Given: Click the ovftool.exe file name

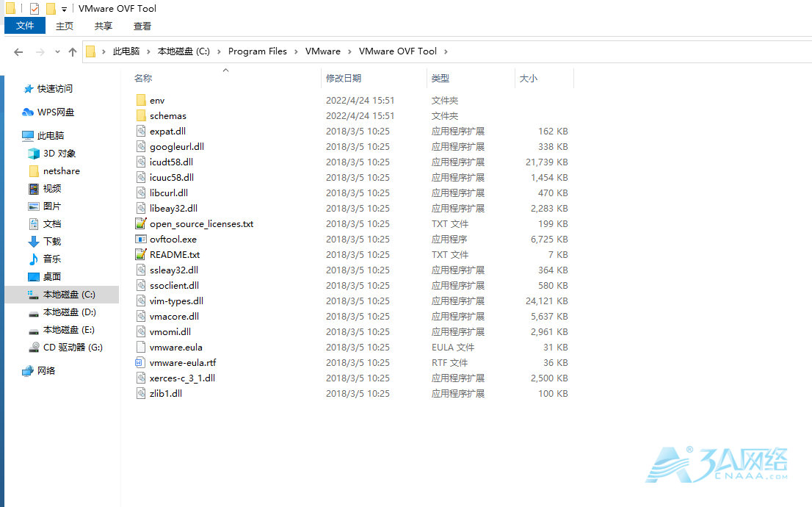Looking at the screenshot, I should (x=173, y=239).
